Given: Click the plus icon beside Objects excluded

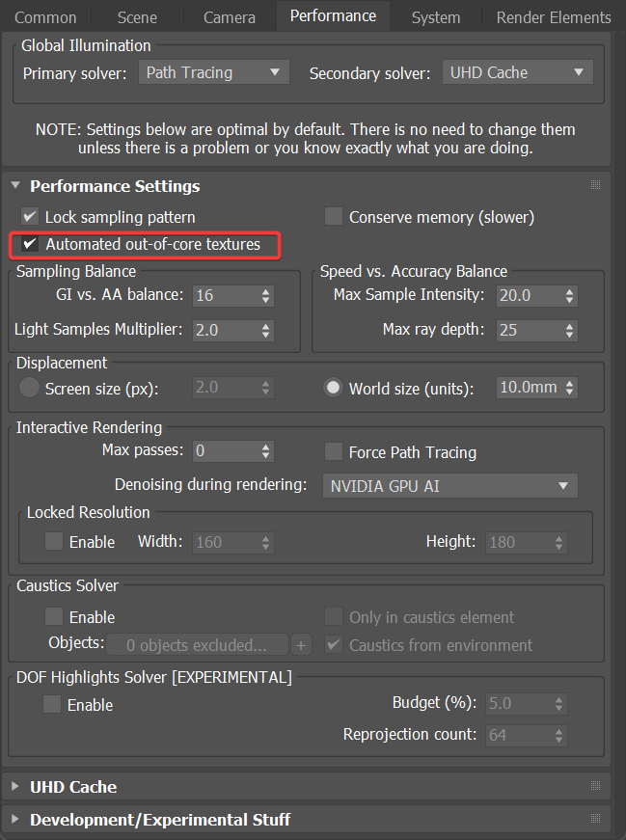Looking at the screenshot, I should tap(300, 644).
